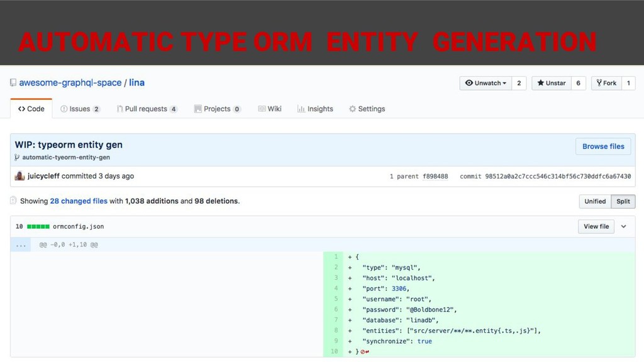Viewport: 644px width, 362px height.
Task: Fork the lina repository
Action: click(x=607, y=83)
